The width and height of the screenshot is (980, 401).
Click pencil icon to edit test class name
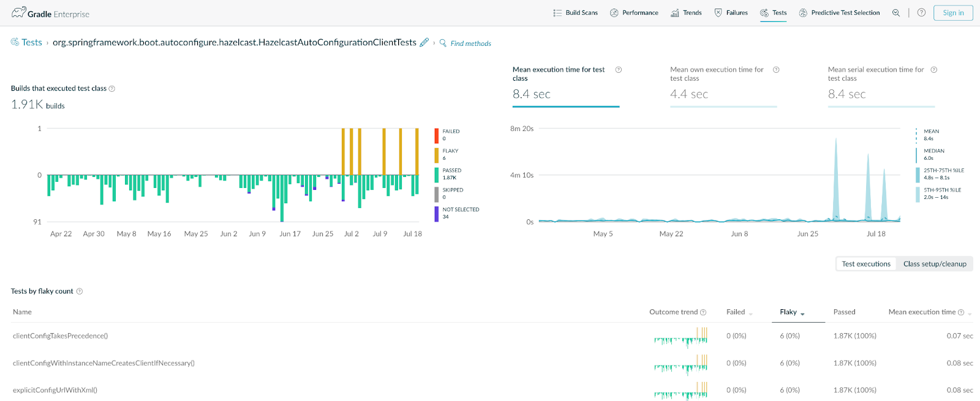tap(424, 42)
